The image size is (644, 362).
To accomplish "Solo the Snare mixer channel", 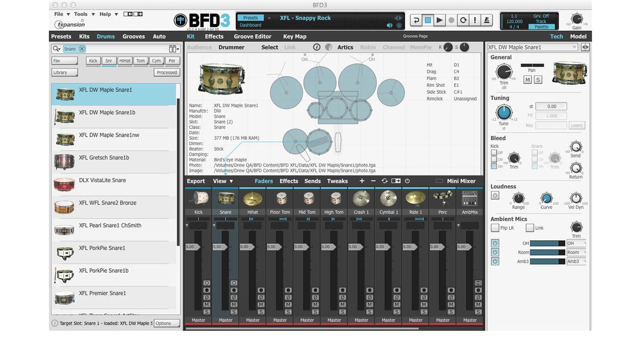I will tap(233, 312).
